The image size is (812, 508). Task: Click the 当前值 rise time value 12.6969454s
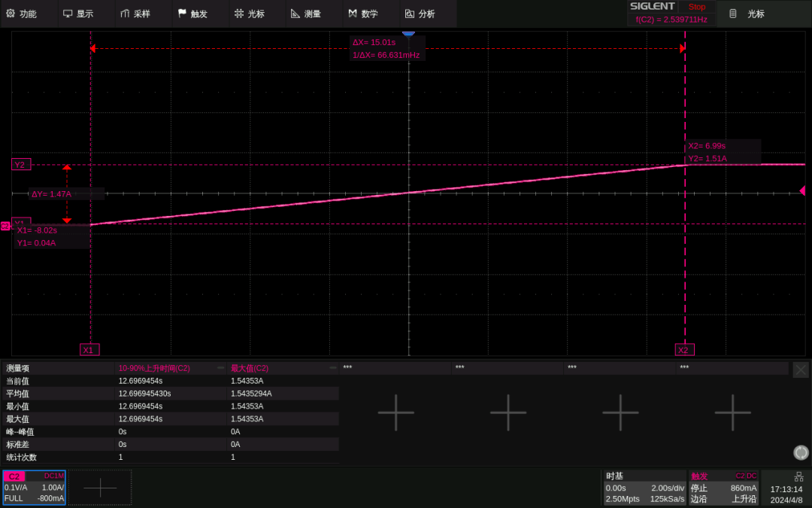[141, 381]
